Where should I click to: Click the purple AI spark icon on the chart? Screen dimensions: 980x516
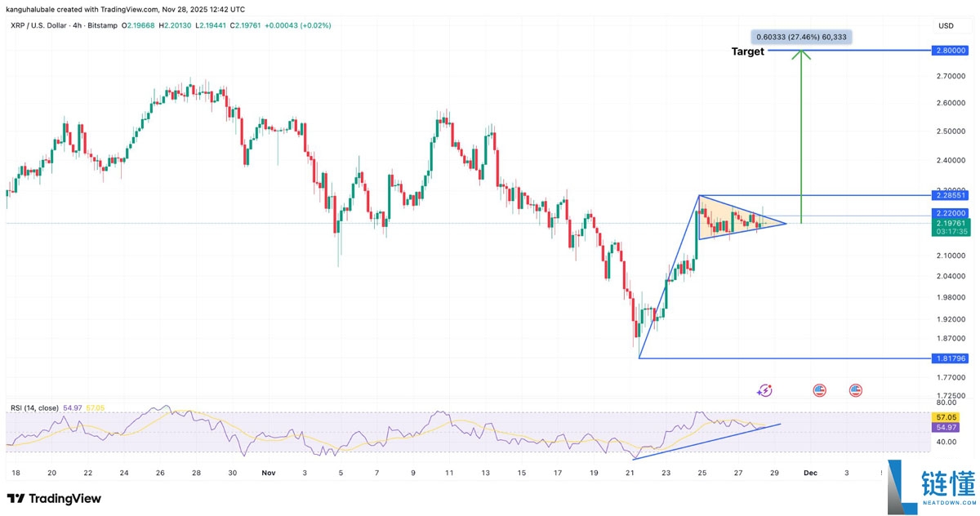764,391
